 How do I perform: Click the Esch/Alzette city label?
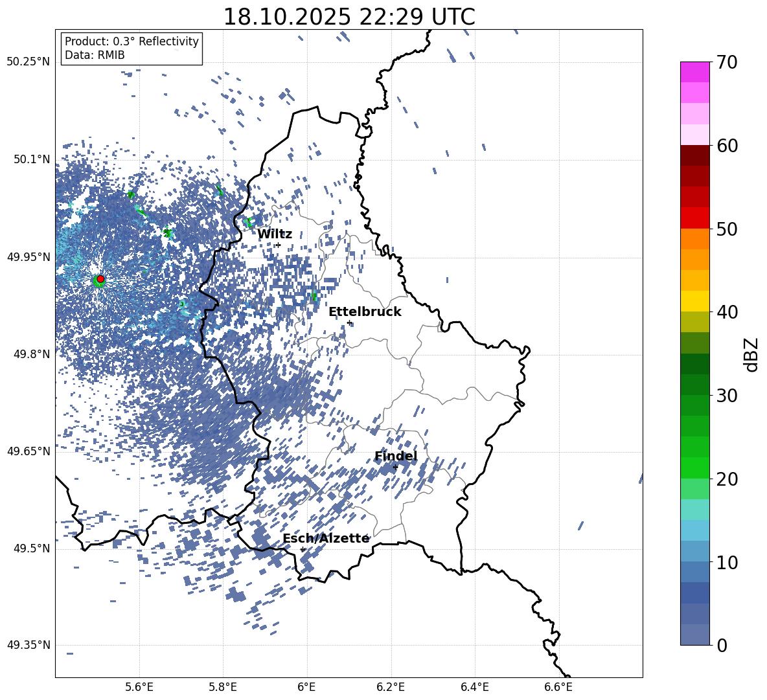[326, 538]
